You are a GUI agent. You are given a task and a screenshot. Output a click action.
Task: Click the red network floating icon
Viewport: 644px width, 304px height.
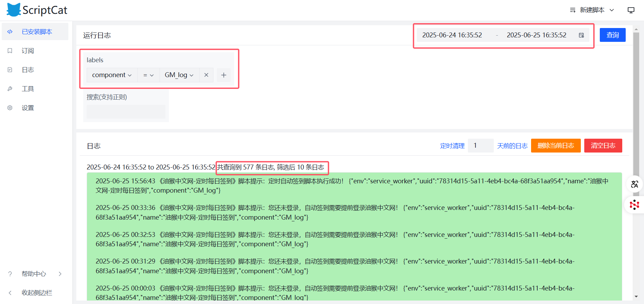click(634, 205)
